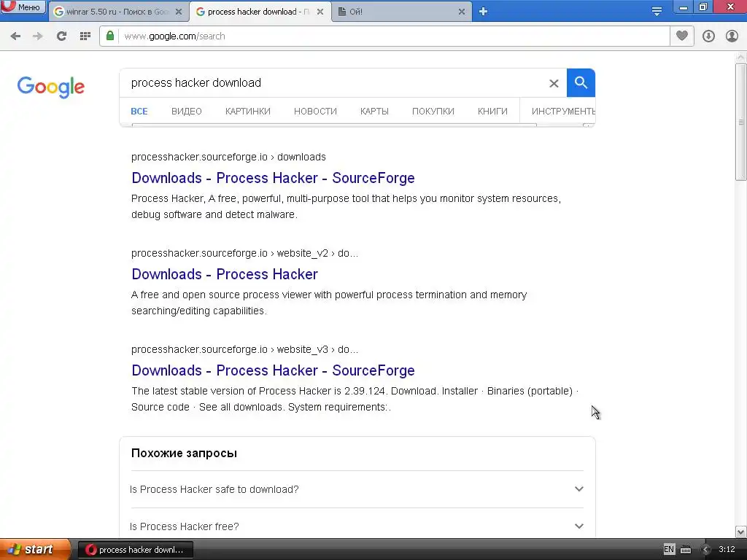Open first result Downloads - Process Hacker - SourceForge
Image resolution: width=747 pixels, height=560 pixels.
[273, 178]
